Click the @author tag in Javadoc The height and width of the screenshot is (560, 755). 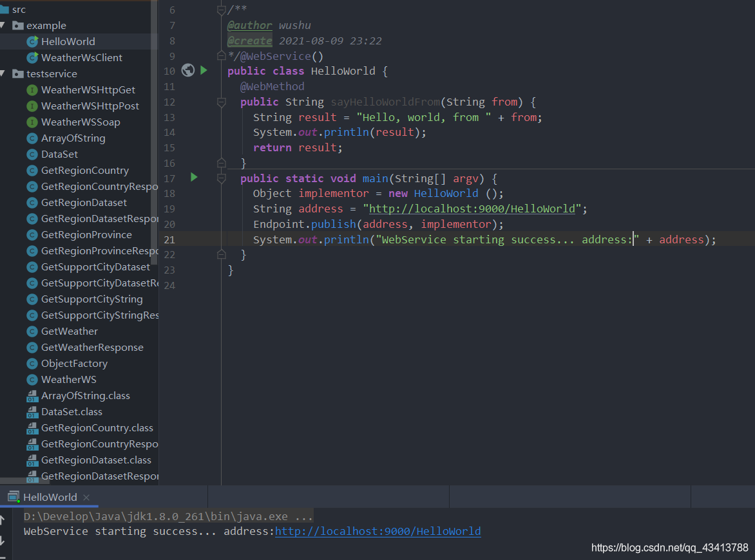click(249, 26)
